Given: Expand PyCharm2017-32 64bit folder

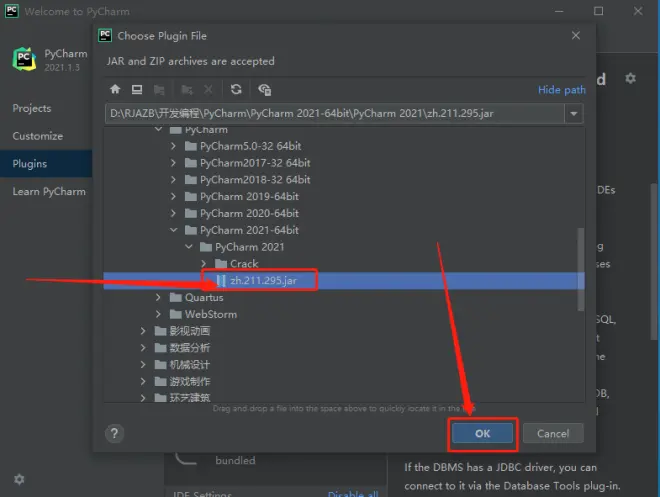Looking at the screenshot, I should click(173, 163).
